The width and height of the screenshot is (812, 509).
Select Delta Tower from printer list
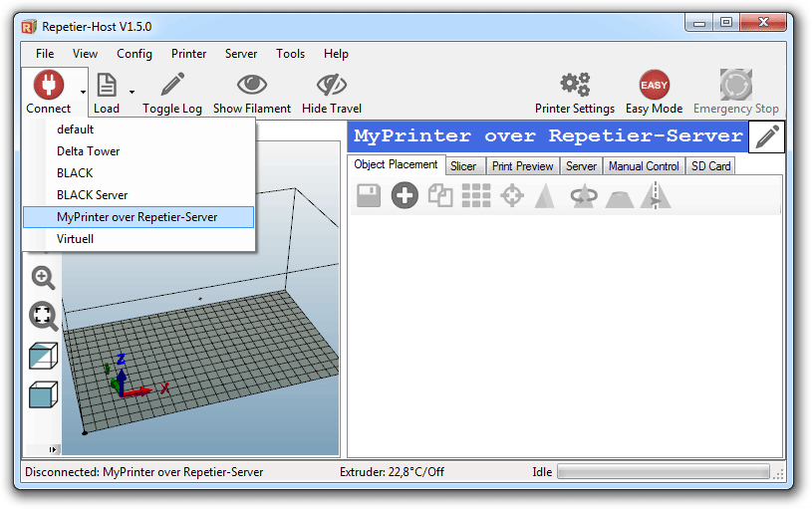click(x=89, y=151)
